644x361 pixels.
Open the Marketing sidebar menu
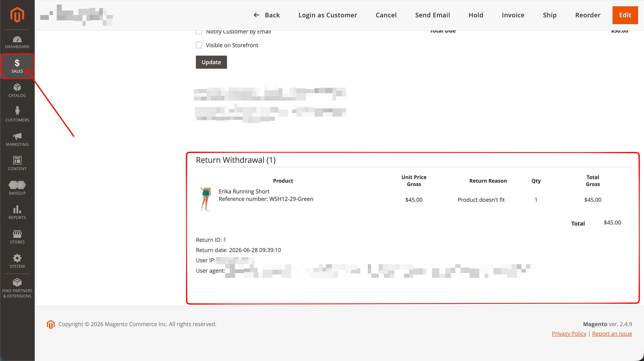[x=17, y=139]
